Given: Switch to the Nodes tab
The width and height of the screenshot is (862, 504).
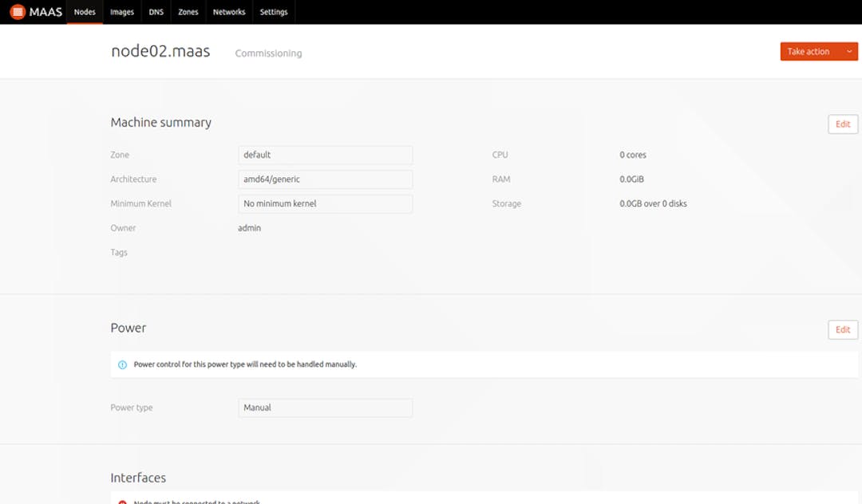Looking at the screenshot, I should coord(84,12).
